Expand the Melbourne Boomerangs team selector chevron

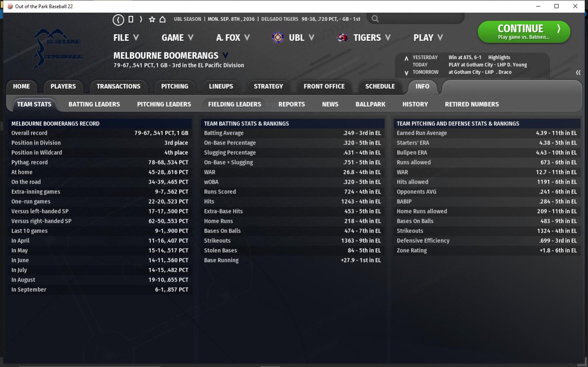coord(225,55)
